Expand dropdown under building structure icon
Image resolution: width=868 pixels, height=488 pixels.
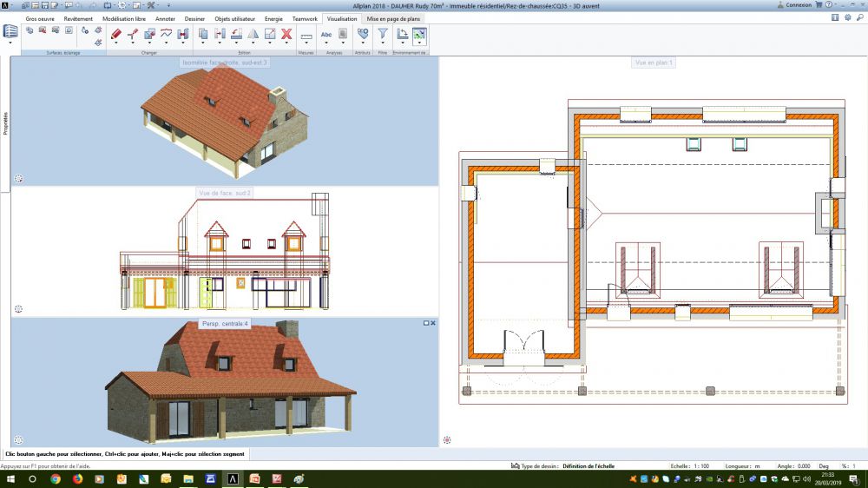10,43
